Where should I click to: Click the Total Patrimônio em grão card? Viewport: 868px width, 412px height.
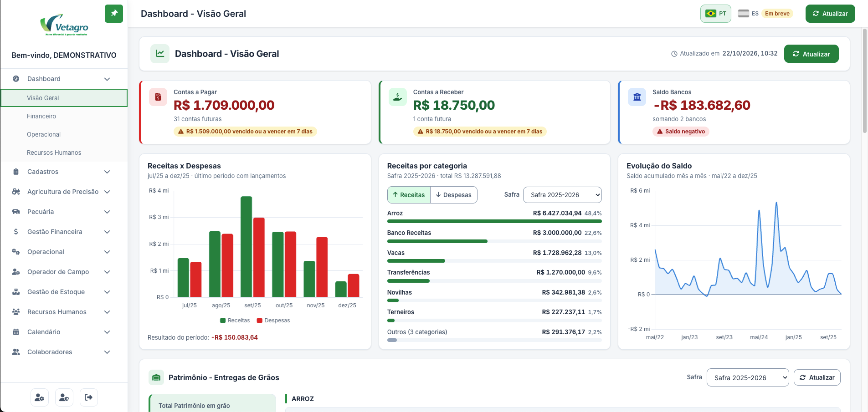tap(212, 403)
